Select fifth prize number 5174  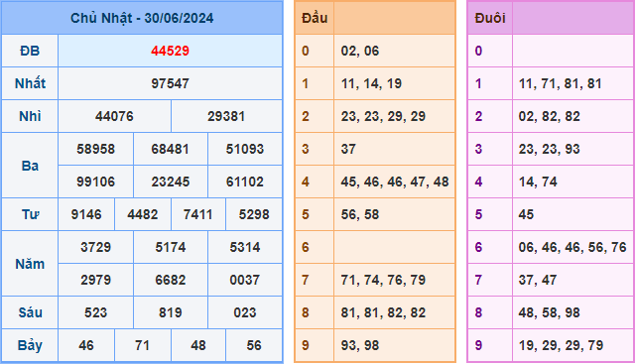tap(170, 247)
